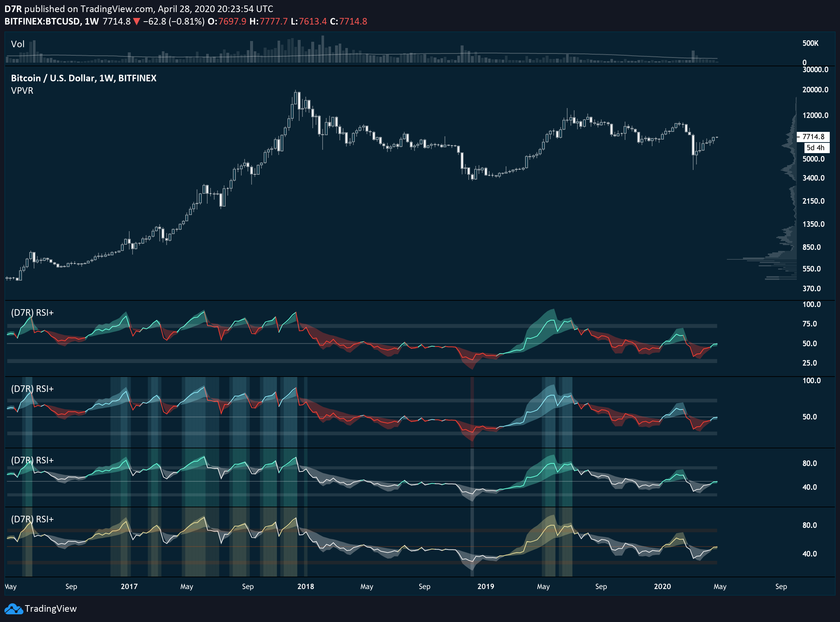The height and width of the screenshot is (622, 840).
Task: Click the last Sep label after 2020
Action: pyautogui.click(x=781, y=586)
